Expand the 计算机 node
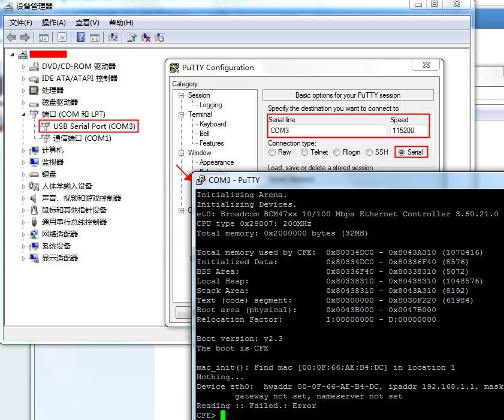Screen dimensions: 504x420 click(x=23, y=150)
